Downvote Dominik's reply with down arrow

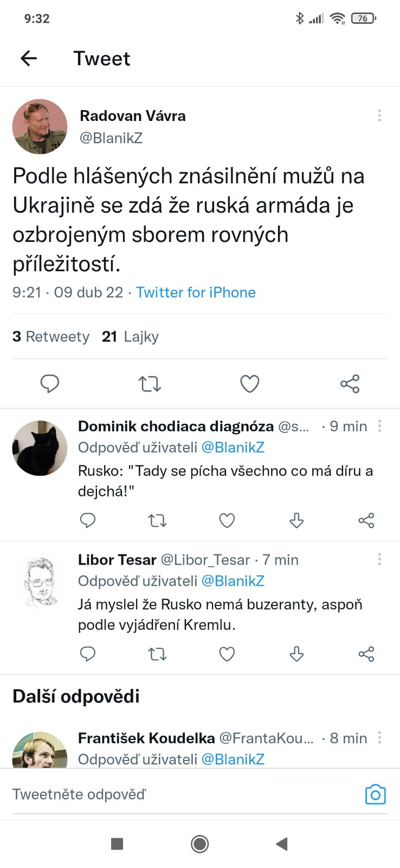coord(296,521)
